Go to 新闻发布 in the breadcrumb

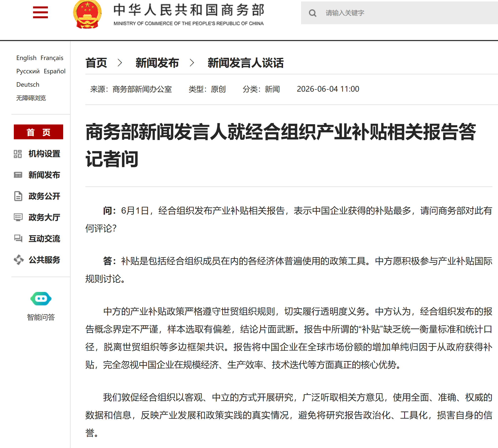point(157,63)
